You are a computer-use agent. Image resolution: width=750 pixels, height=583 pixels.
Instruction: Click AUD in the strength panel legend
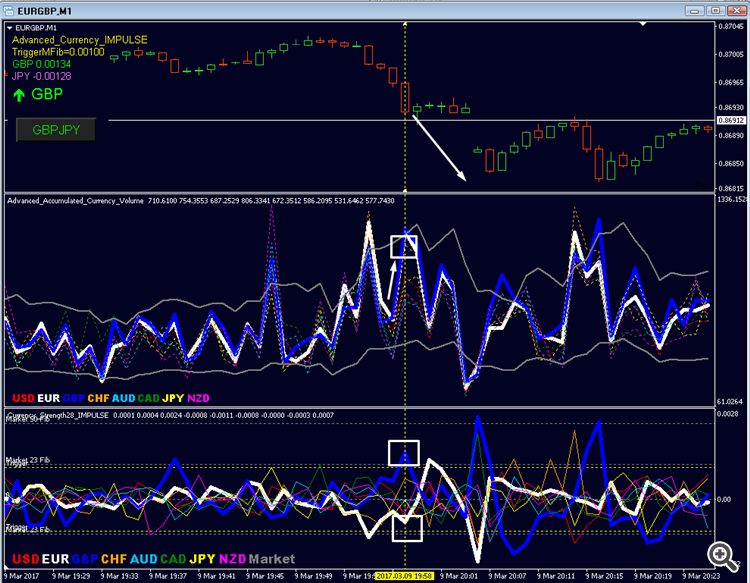tap(144, 559)
